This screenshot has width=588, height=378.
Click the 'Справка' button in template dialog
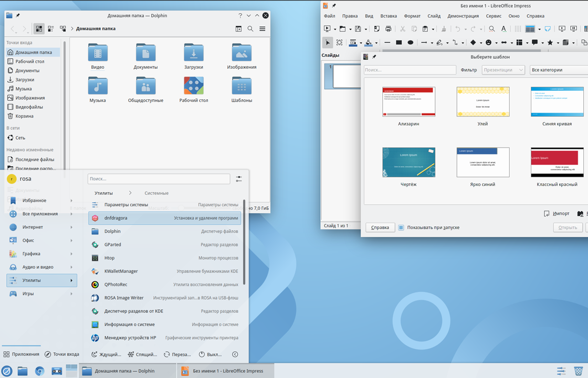click(x=380, y=228)
